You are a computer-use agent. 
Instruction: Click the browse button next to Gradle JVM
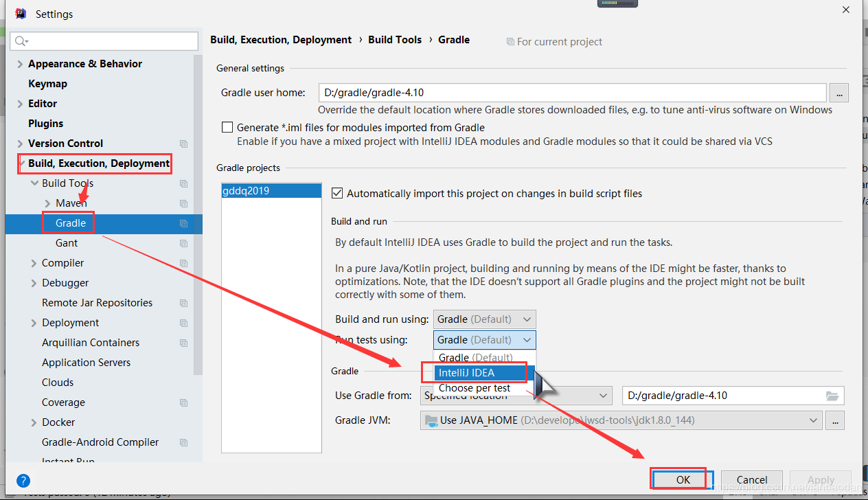click(x=835, y=420)
